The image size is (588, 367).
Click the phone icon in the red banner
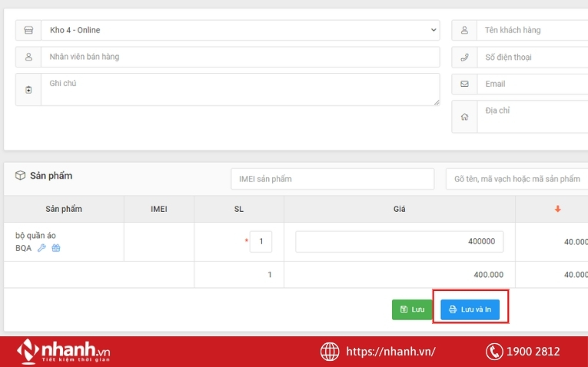pyautogui.click(x=494, y=352)
